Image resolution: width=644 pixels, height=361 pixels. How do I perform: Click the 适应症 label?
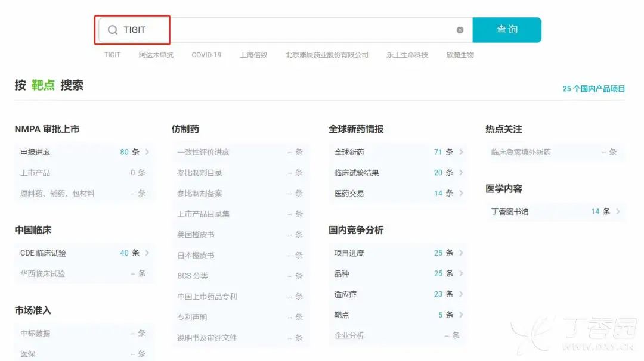click(345, 294)
